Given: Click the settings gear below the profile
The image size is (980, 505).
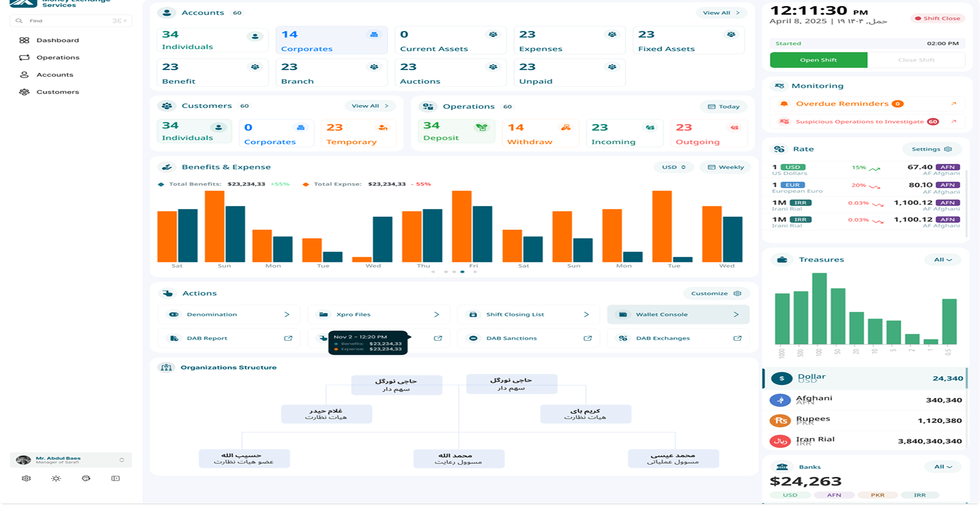Looking at the screenshot, I should click(27, 478).
